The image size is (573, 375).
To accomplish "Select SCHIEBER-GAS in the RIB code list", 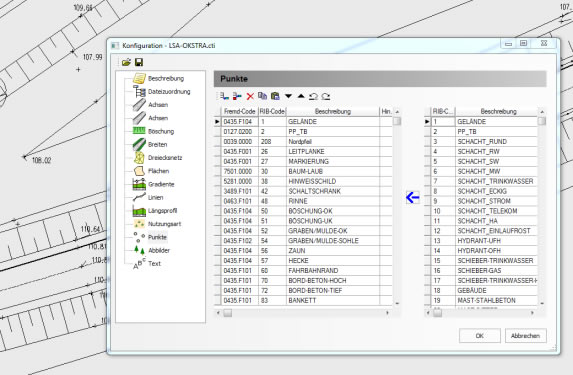I will coord(481,270).
